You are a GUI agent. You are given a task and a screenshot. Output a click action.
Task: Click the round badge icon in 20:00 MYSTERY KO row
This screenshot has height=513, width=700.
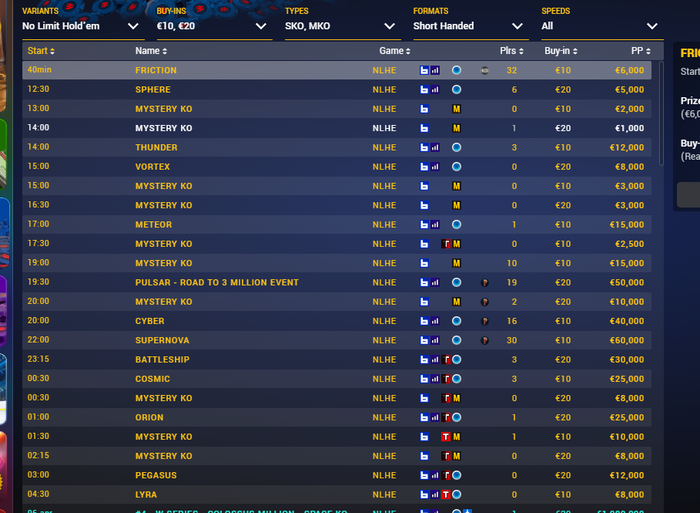[484, 302]
